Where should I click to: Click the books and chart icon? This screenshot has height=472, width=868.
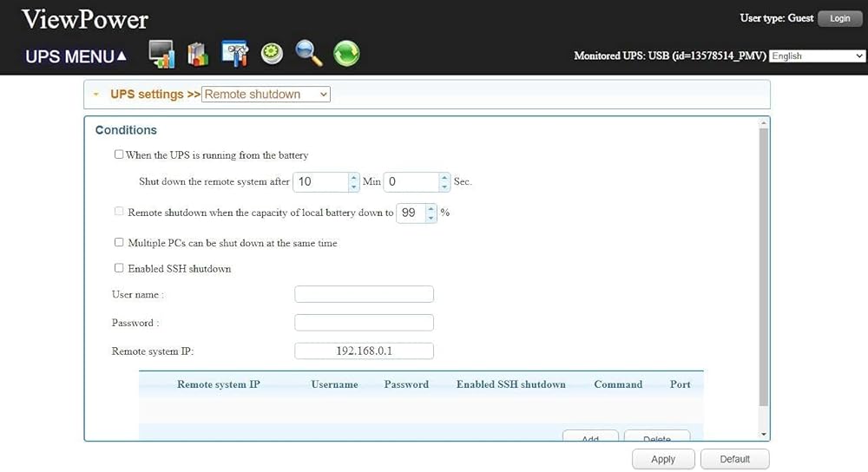198,54
